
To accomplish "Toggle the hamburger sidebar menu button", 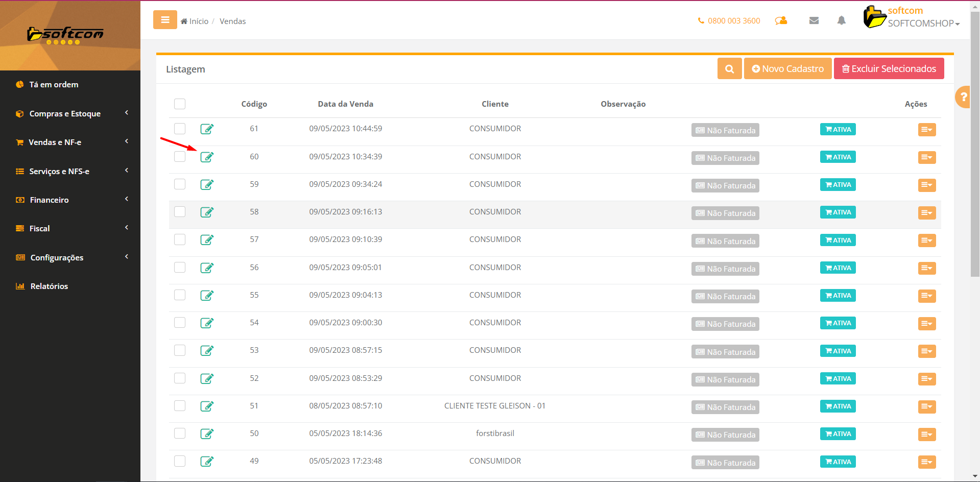I will point(165,20).
